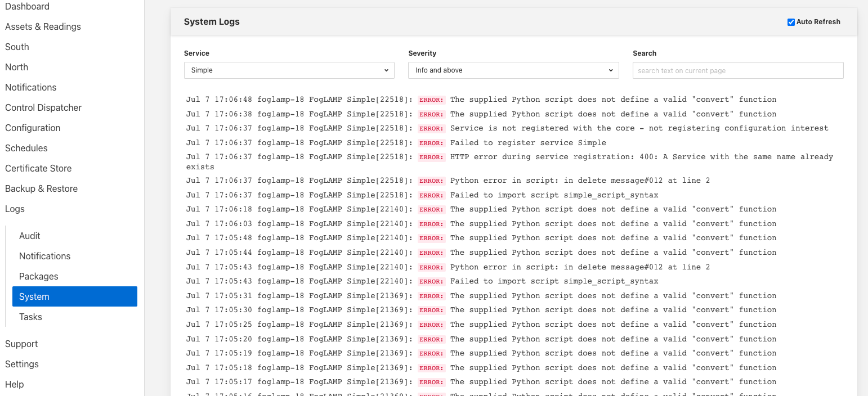View the Tasks log
The height and width of the screenshot is (396, 868).
(30, 317)
